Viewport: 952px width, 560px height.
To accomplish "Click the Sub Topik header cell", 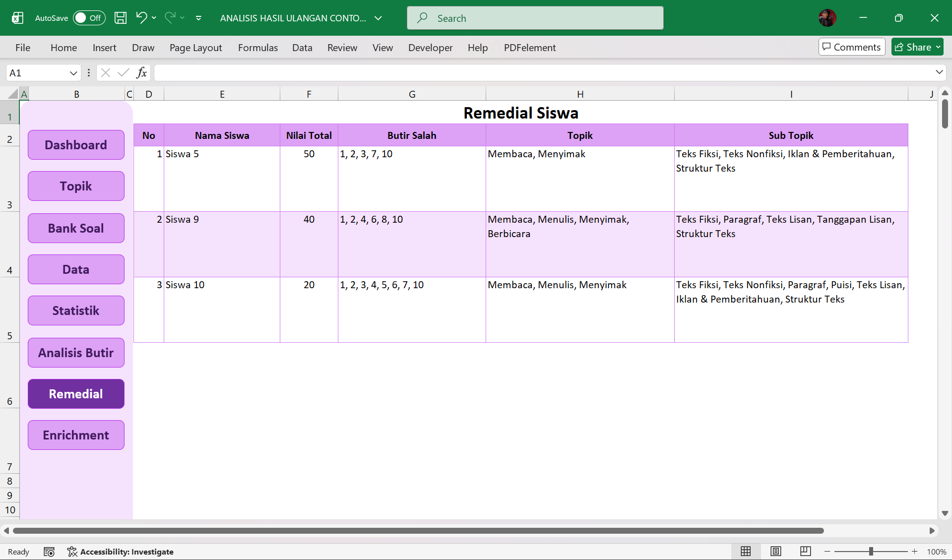I will [x=791, y=135].
